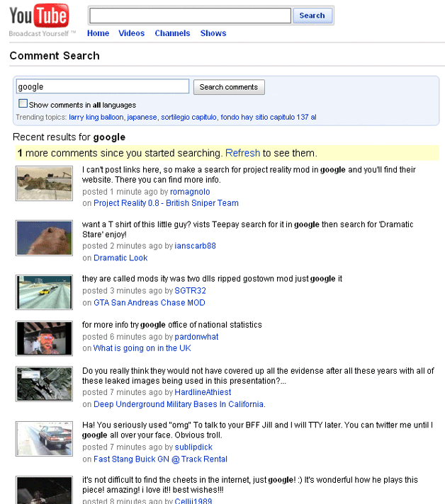Select trending topic larry king balloon
Image resolution: width=445 pixels, height=504 pixels.
(x=96, y=117)
